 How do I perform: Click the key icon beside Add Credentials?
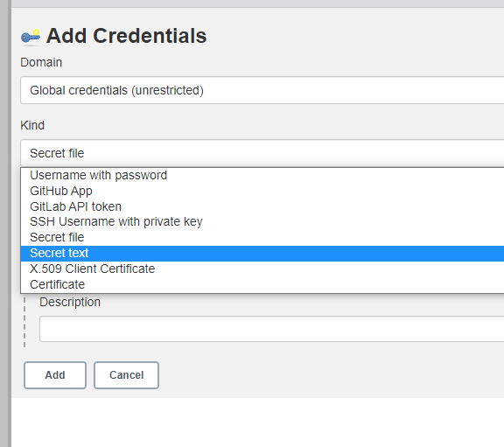31,37
